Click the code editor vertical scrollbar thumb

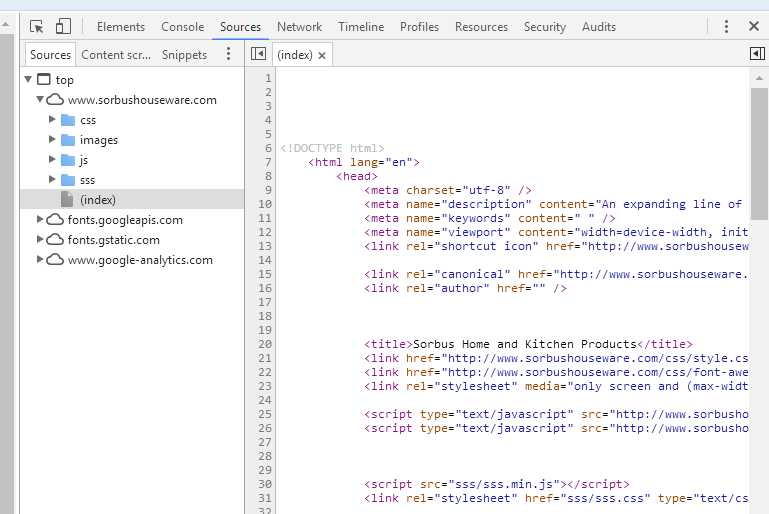pos(759,154)
